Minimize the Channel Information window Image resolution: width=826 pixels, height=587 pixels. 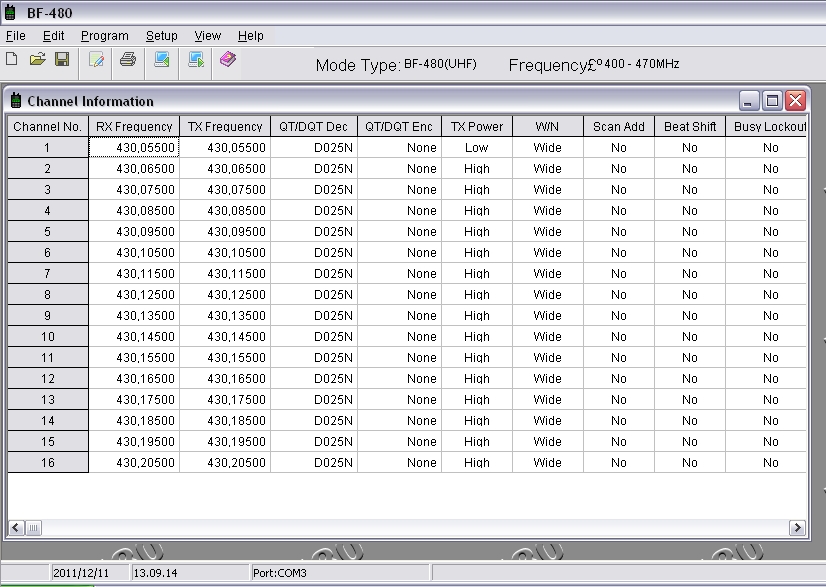[749, 101]
